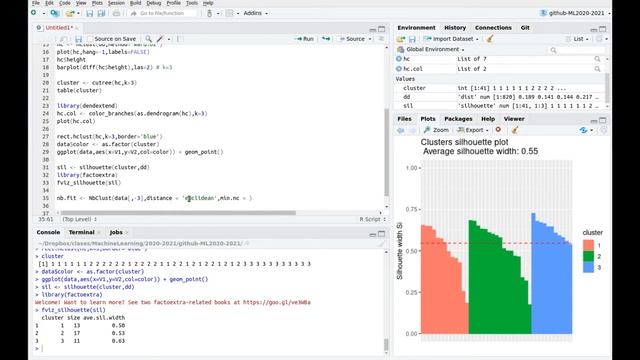Clear all plots with the broom icon
The height and width of the screenshot is (360, 640).
click(x=515, y=130)
